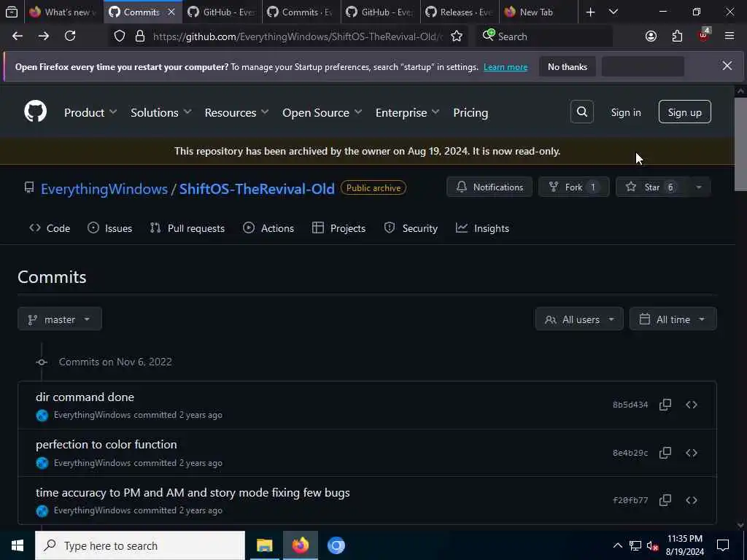Copy full SHA for commit f20fb77
Screen dimensions: 747x560
tap(665, 500)
